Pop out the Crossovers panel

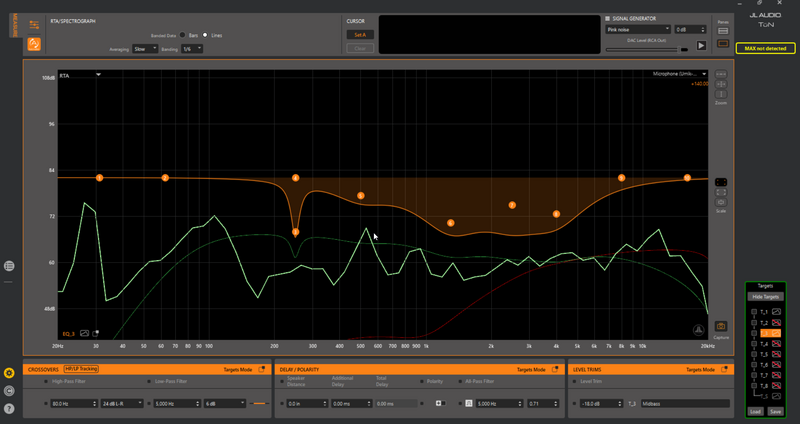coord(262,369)
